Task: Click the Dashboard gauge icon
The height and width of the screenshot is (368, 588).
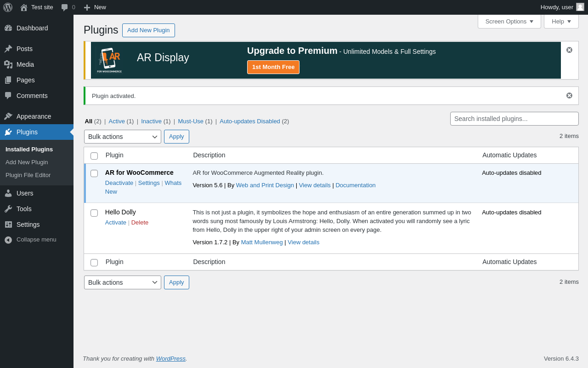Action: 8,28
